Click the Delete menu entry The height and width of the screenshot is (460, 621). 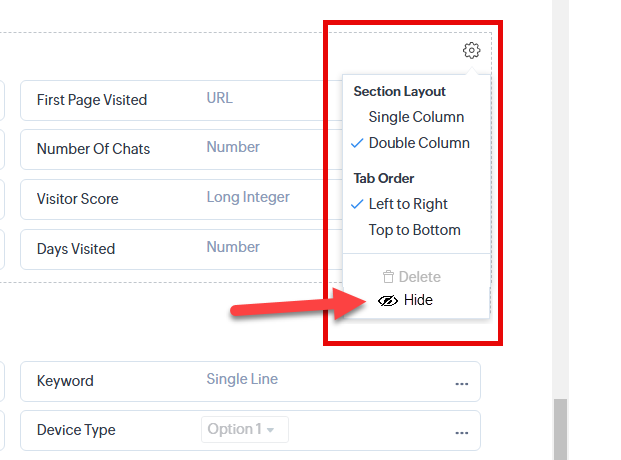pyautogui.click(x=419, y=277)
